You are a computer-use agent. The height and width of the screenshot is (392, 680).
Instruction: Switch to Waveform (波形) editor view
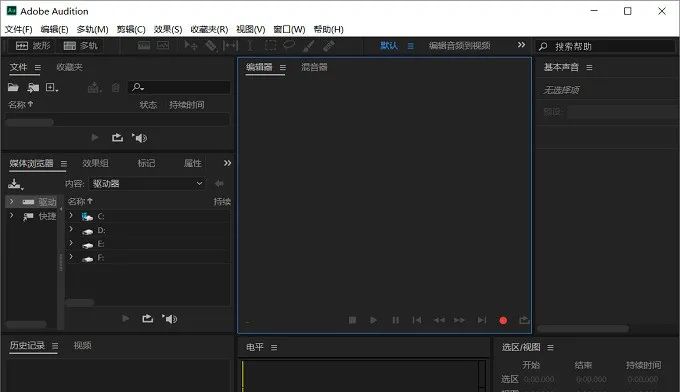click(x=33, y=46)
